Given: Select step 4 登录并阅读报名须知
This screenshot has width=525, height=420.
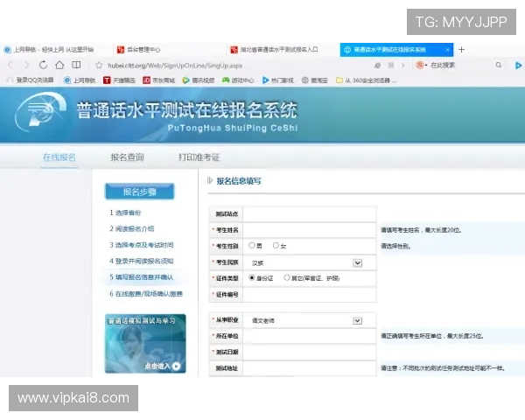Looking at the screenshot, I should click(141, 261).
